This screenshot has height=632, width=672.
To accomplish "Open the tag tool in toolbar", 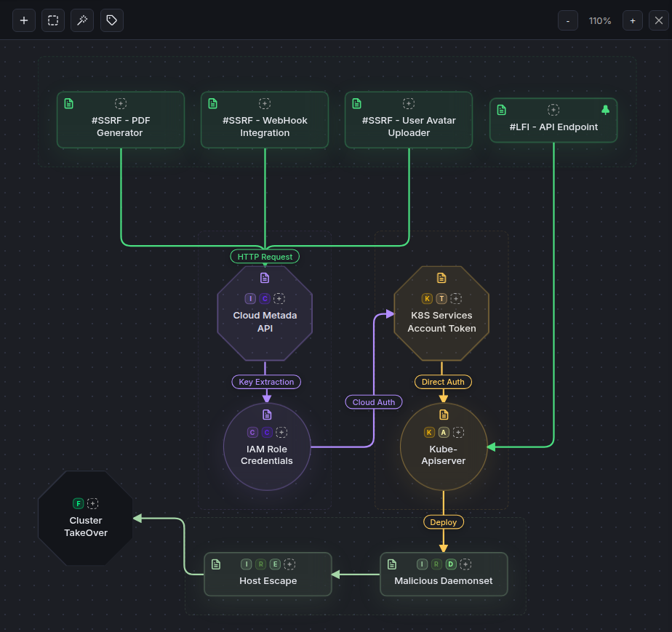I will click(112, 20).
